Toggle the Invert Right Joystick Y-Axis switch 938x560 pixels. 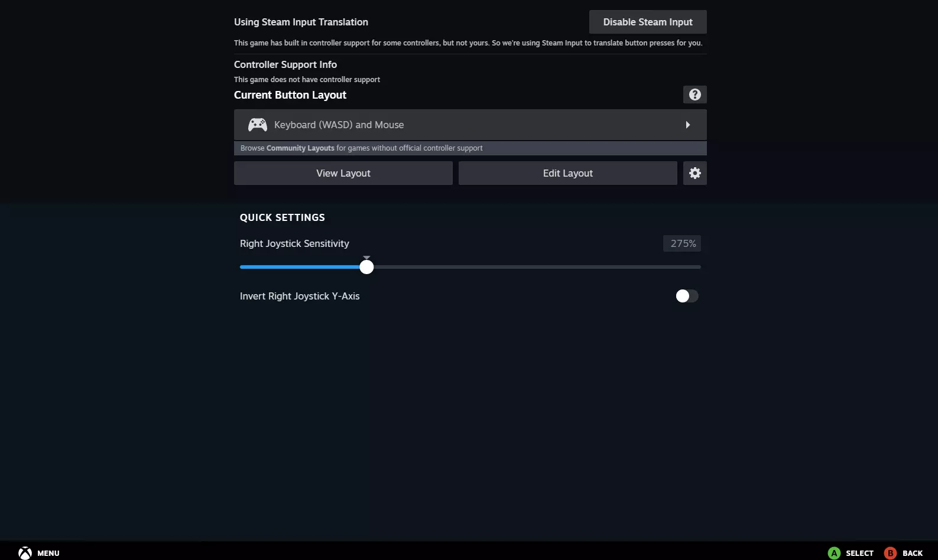(x=687, y=296)
